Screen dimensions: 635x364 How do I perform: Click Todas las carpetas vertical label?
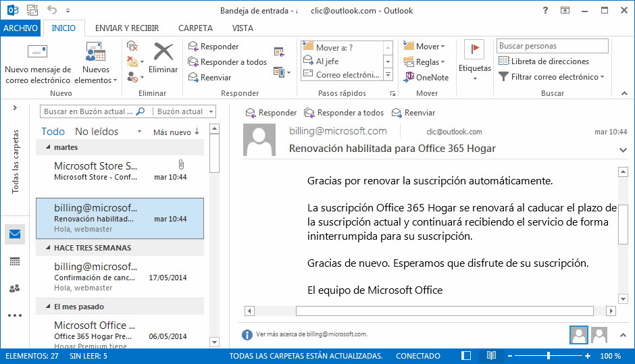click(x=16, y=161)
